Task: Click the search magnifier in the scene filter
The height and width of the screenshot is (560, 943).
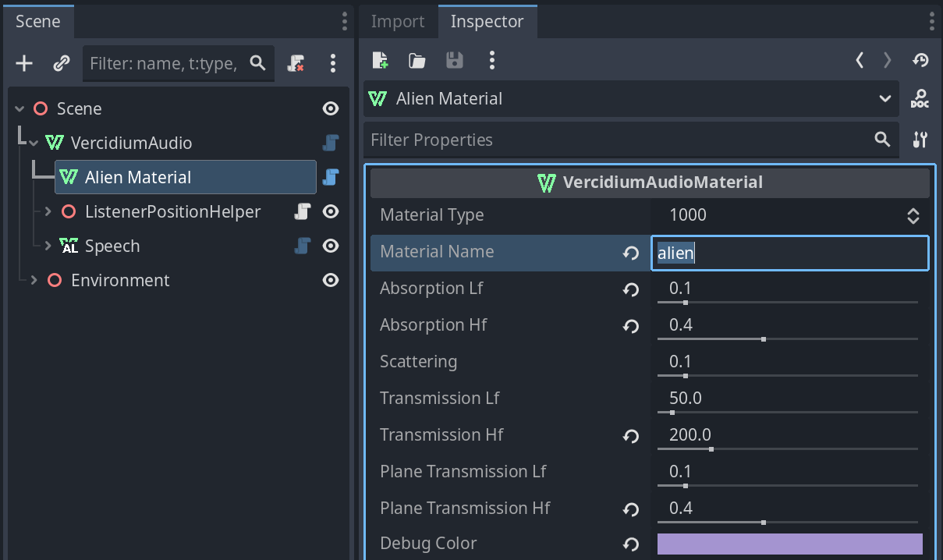Action: pyautogui.click(x=257, y=63)
